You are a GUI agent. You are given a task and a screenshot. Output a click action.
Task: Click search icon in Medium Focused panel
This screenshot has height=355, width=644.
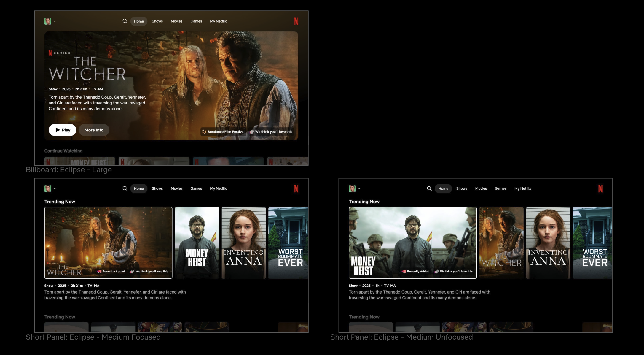[x=125, y=188]
